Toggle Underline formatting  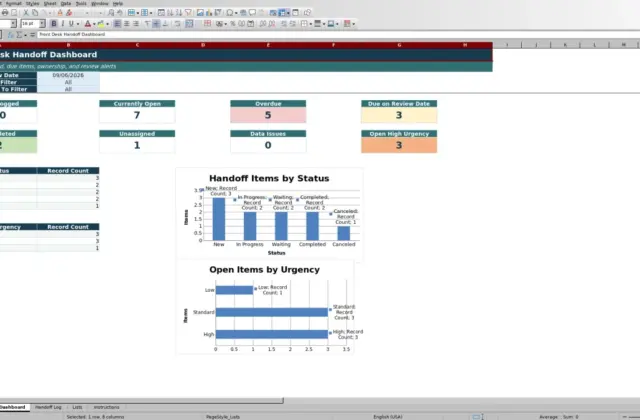(x=71, y=24)
